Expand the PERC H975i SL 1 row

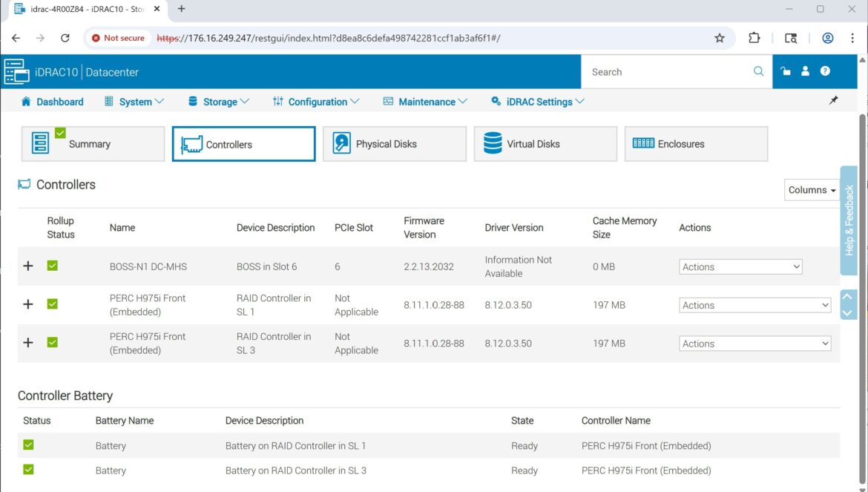coord(28,304)
